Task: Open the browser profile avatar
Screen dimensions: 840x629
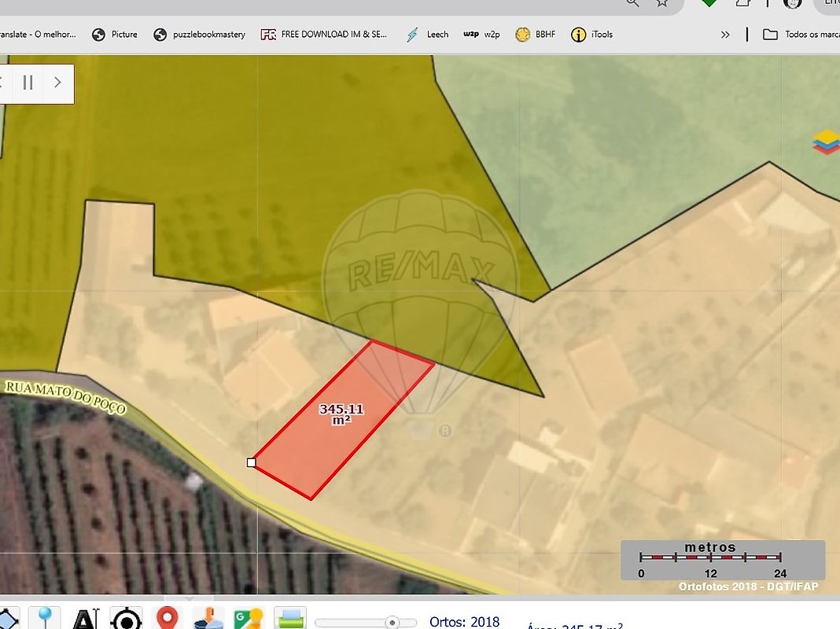Action: (x=793, y=3)
